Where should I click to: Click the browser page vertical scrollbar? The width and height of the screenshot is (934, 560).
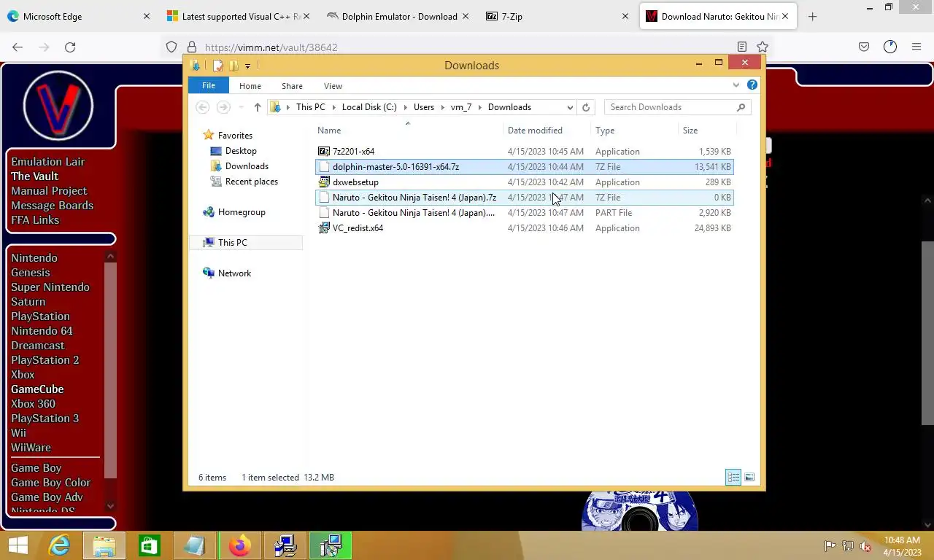pos(927,332)
